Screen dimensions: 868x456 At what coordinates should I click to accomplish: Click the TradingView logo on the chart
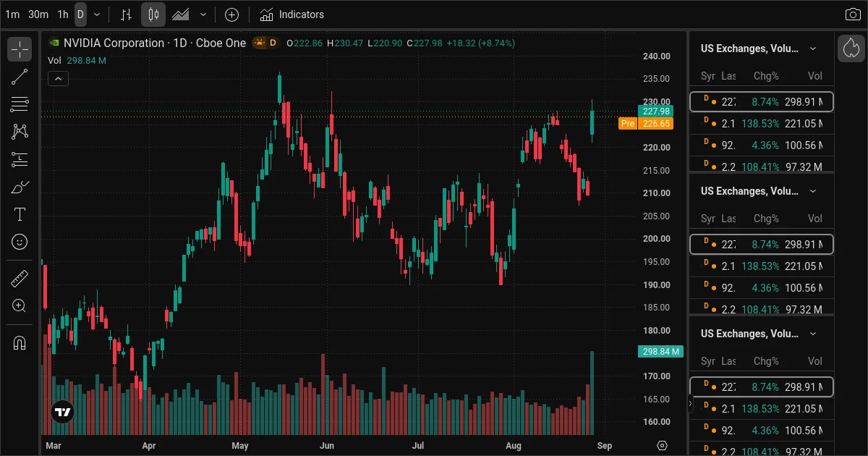point(63,413)
